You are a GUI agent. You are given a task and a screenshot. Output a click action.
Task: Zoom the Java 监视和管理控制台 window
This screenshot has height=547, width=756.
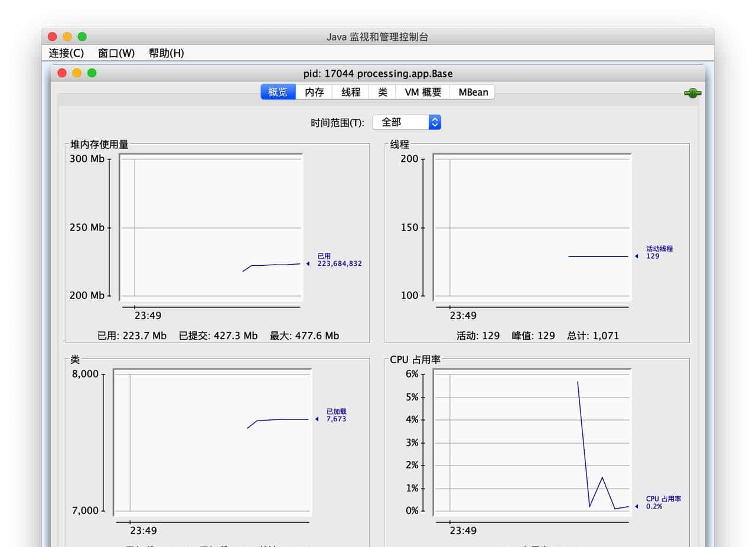pos(82,37)
